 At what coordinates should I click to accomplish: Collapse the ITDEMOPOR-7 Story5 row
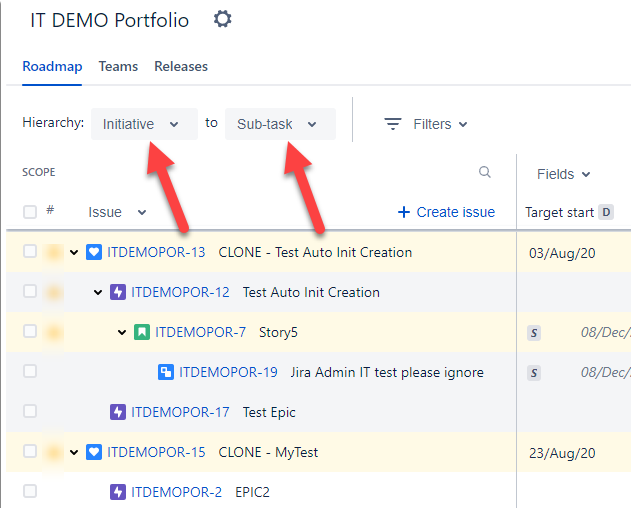122,332
